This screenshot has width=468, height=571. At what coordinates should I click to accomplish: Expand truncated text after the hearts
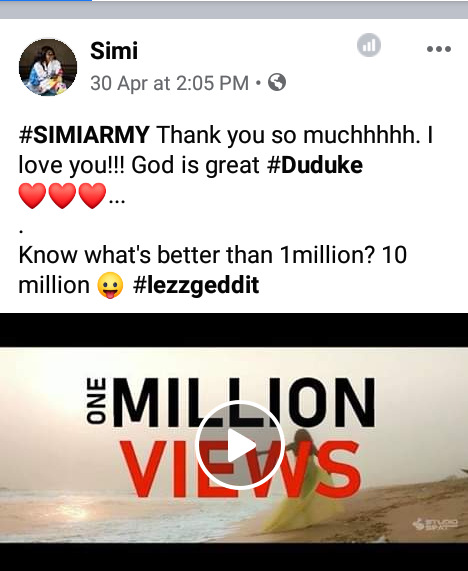pos(117,198)
